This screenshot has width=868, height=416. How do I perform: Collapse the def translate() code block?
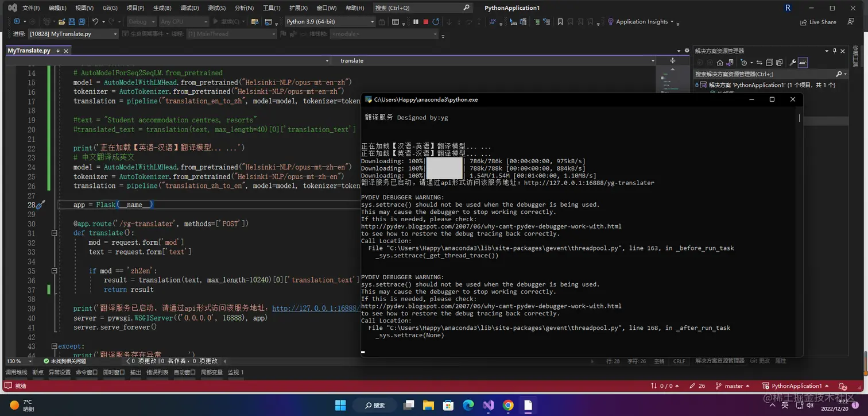tap(55, 233)
